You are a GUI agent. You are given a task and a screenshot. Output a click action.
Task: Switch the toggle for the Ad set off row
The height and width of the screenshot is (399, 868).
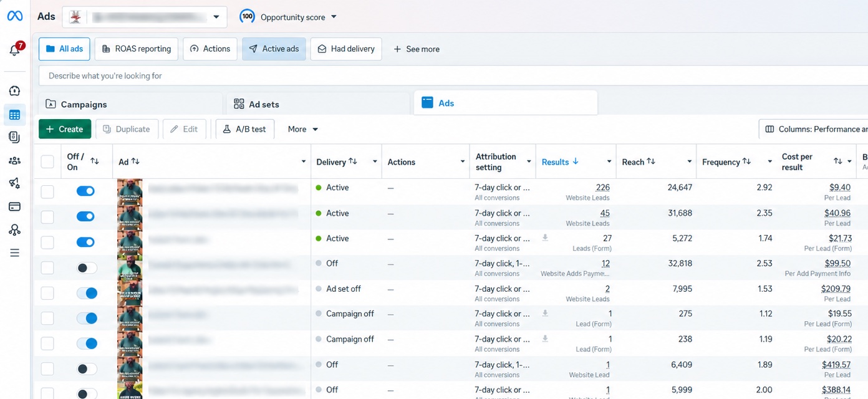coord(86,293)
